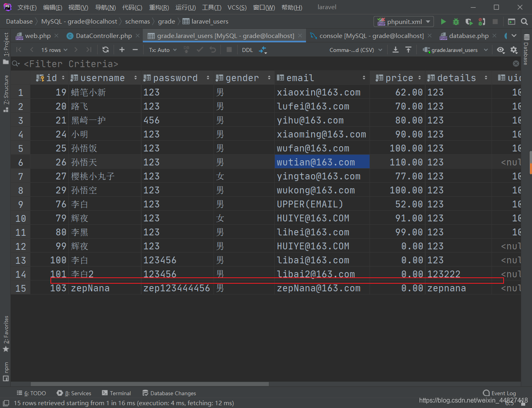This screenshot has height=408, width=532.
Task: Open Project tool window sidebar
Action: (6, 48)
